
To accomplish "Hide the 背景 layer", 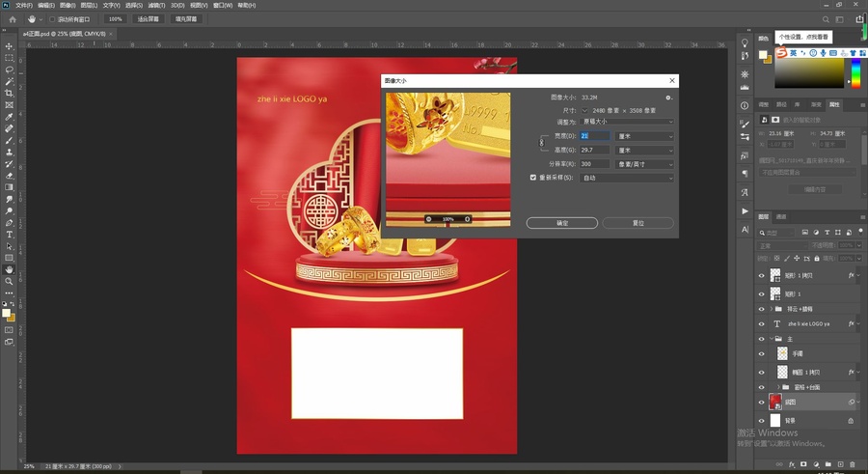I will 761,421.
